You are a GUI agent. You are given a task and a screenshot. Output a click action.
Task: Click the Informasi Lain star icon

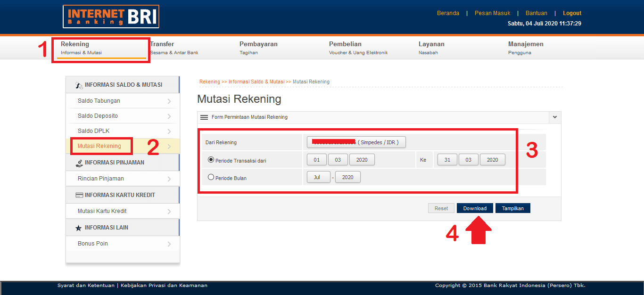click(x=79, y=228)
